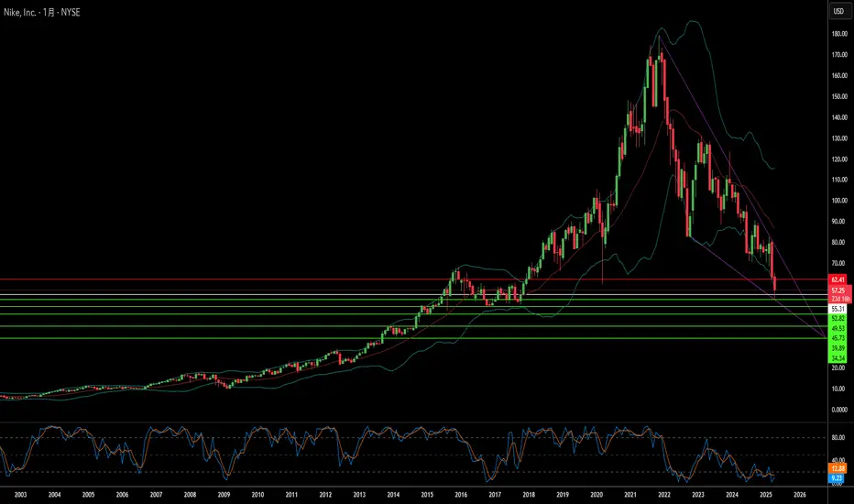The height and width of the screenshot is (504, 854).
Task: Click the 2003 label on time axis
Action: tap(21, 495)
